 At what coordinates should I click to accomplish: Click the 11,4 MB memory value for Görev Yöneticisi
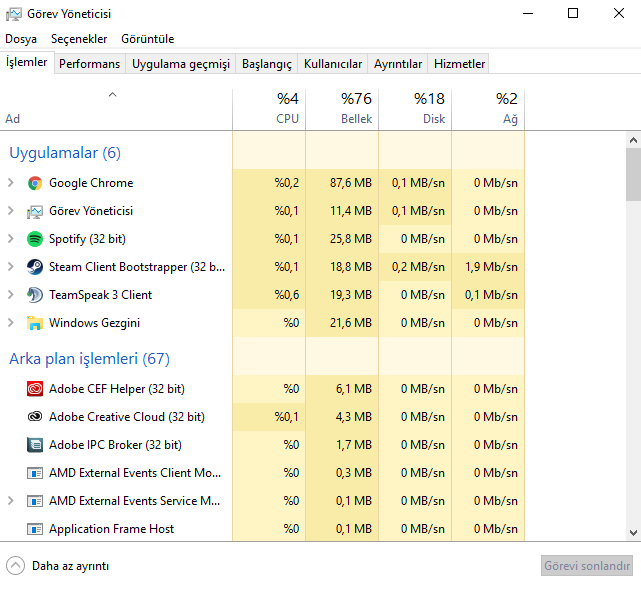(351, 211)
